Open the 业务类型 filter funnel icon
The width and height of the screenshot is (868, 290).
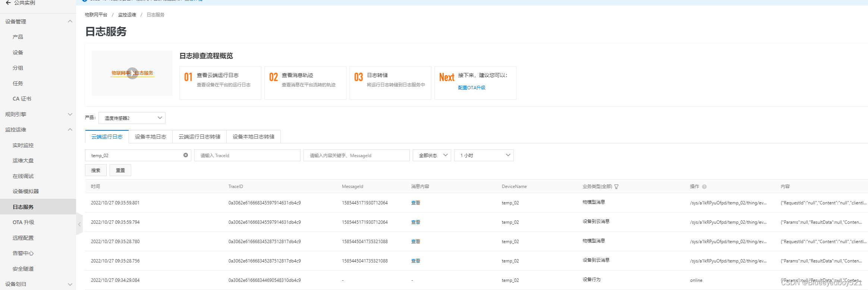pos(616,187)
